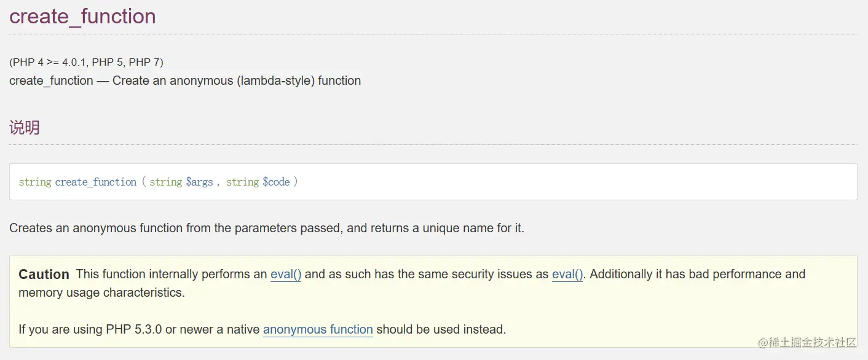The width and height of the screenshot is (868, 360).
Task: Follow the anonymous function link
Action: click(318, 330)
